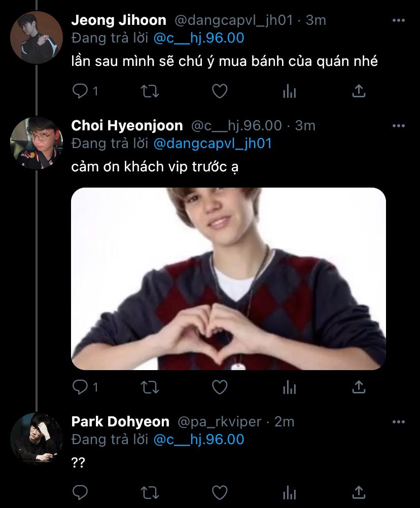Reply to Jeong Jihoon's tweet
Viewport: 420px width, 508px height.
(x=80, y=91)
